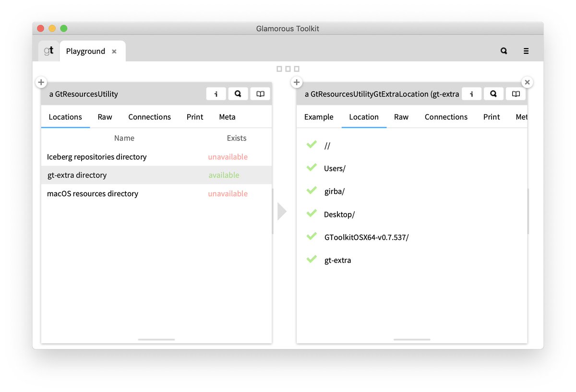This screenshot has height=392, width=576.
Task: Click book button in GtResourcesUtility header
Action: point(260,94)
